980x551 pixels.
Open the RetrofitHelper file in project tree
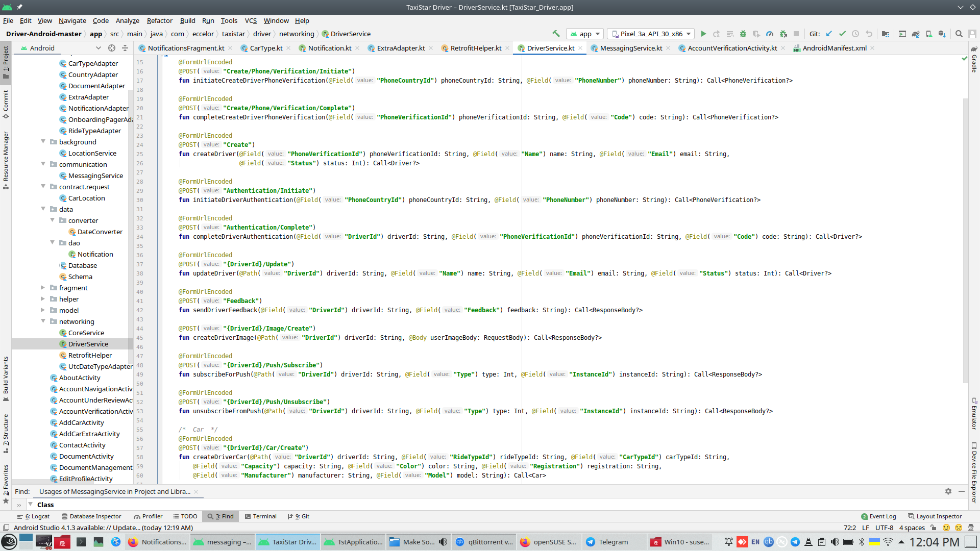coord(90,355)
